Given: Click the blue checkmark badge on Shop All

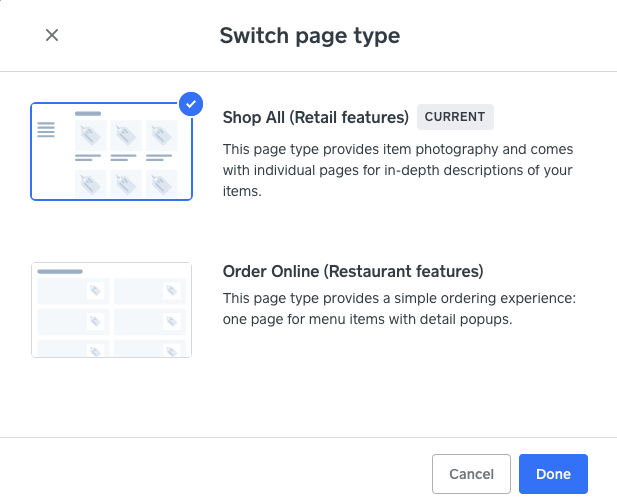Looking at the screenshot, I should click(x=190, y=103).
